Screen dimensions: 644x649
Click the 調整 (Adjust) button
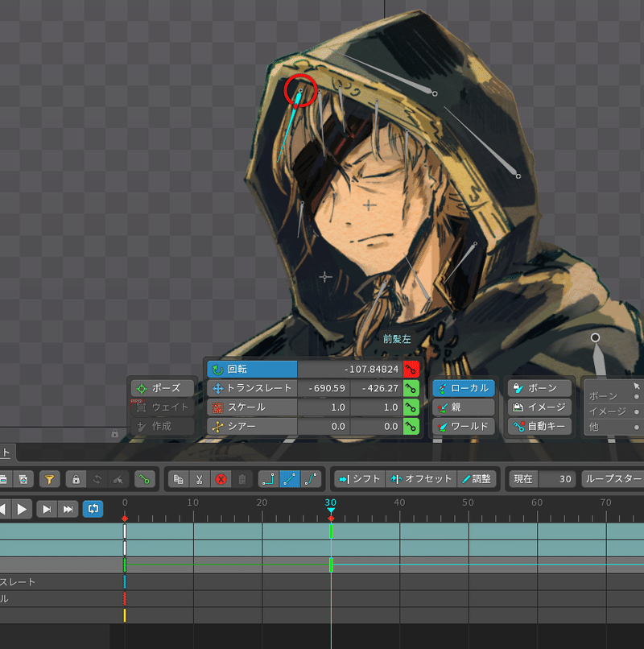[x=477, y=479]
